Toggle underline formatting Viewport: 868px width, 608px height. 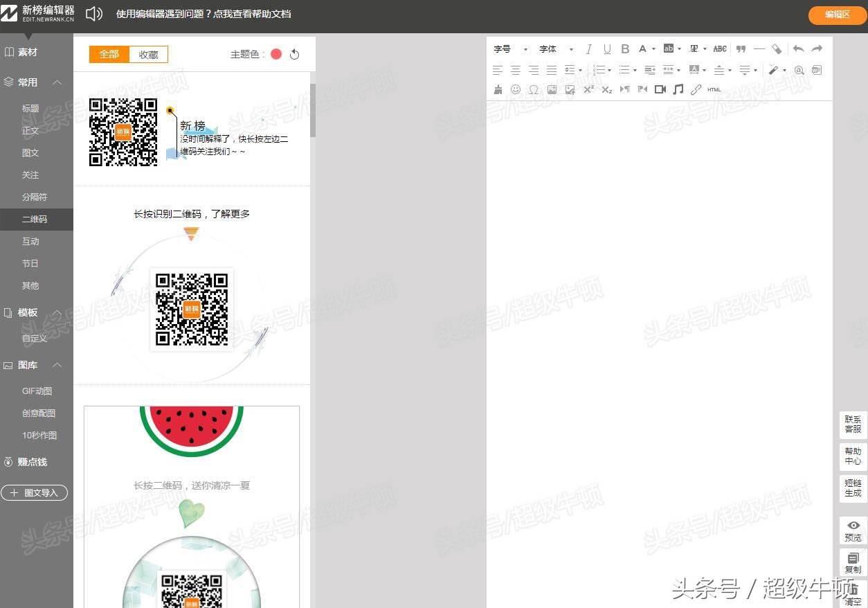(x=607, y=48)
